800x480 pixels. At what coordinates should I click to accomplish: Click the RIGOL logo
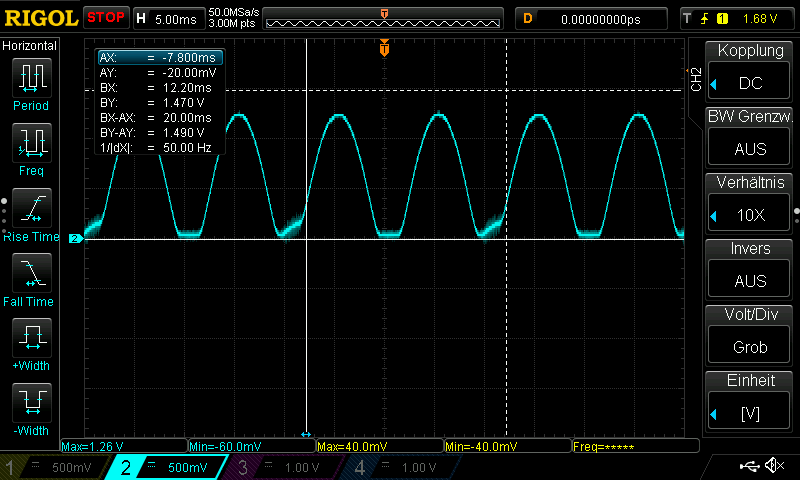coord(41,18)
